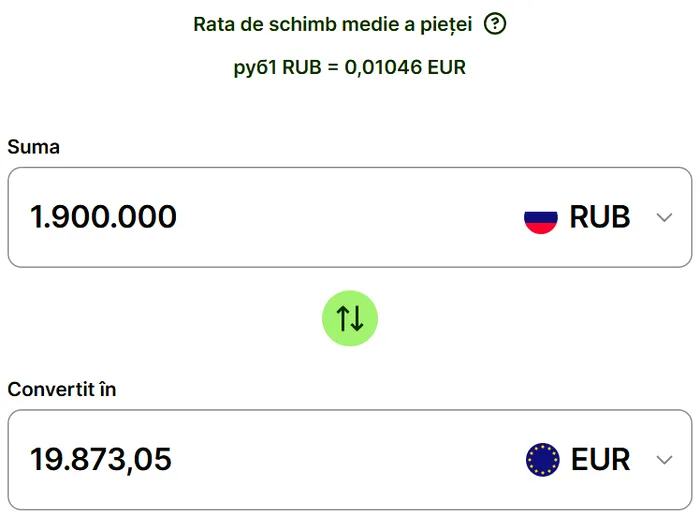Click the European Union flag icon
Viewport: 700px width, 531px height.
click(542, 460)
